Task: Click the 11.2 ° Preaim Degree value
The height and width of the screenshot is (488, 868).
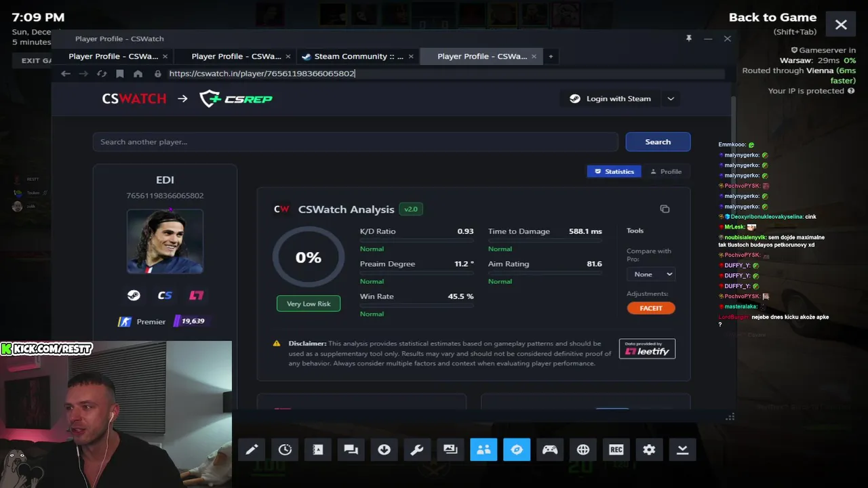Action: click(x=465, y=264)
